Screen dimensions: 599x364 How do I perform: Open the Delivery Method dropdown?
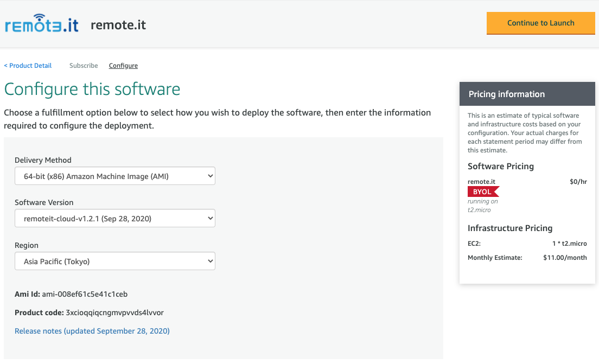[x=115, y=176]
